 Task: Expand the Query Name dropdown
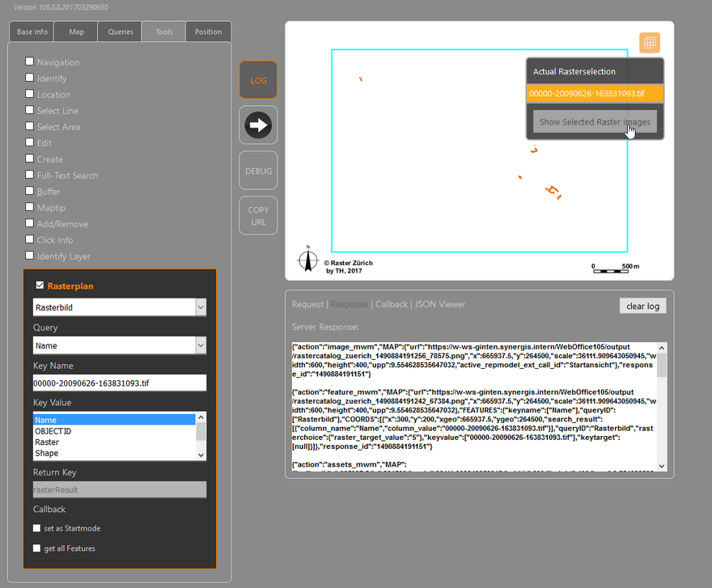click(199, 345)
